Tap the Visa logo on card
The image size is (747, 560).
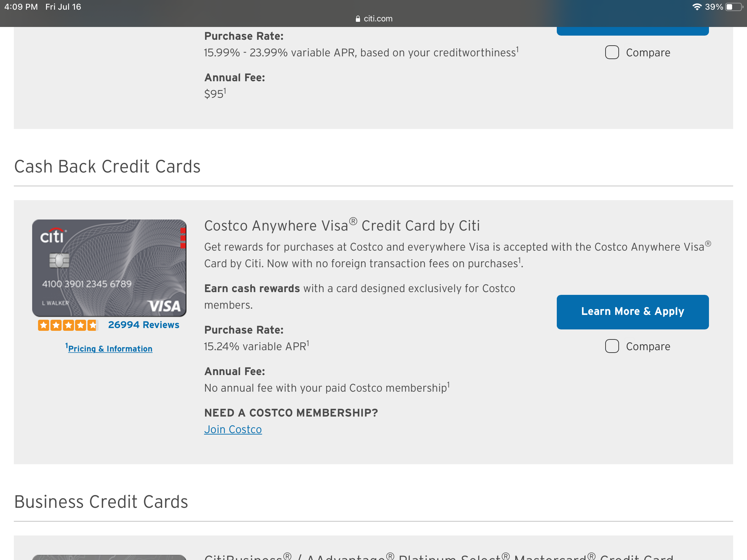click(x=165, y=306)
